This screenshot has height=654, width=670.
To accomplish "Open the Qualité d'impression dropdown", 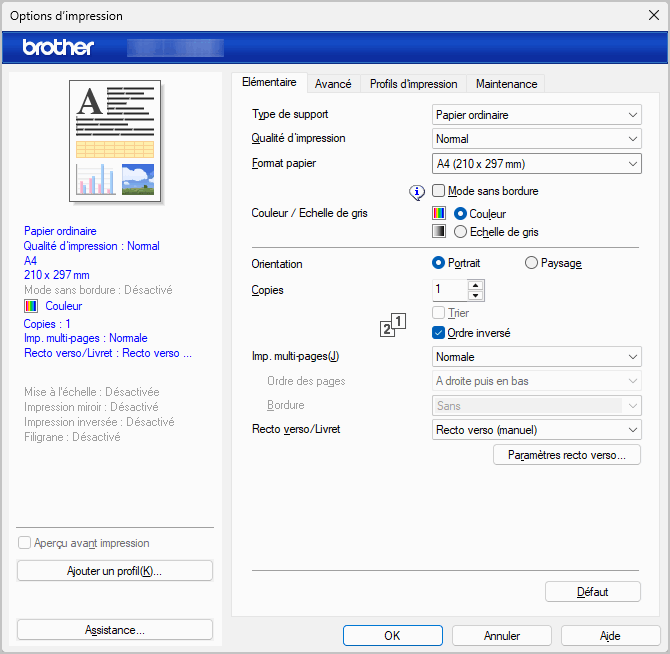I will (x=537, y=138).
